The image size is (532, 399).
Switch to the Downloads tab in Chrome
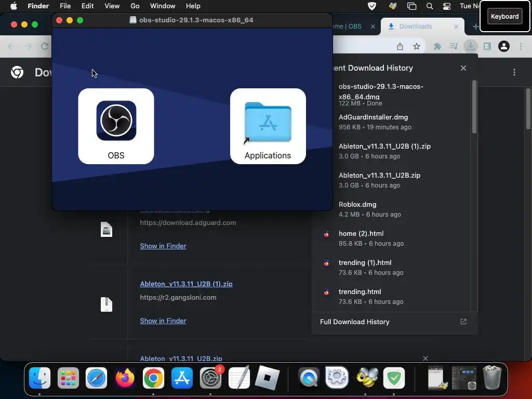tap(415, 26)
